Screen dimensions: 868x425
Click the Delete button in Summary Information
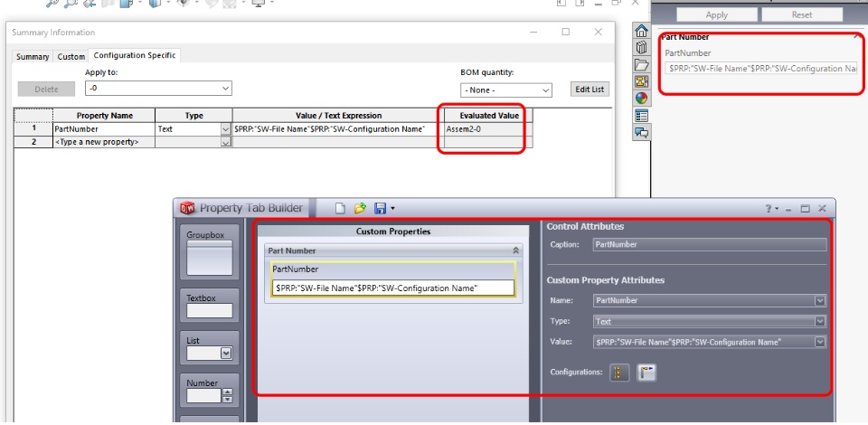pos(46,90)
